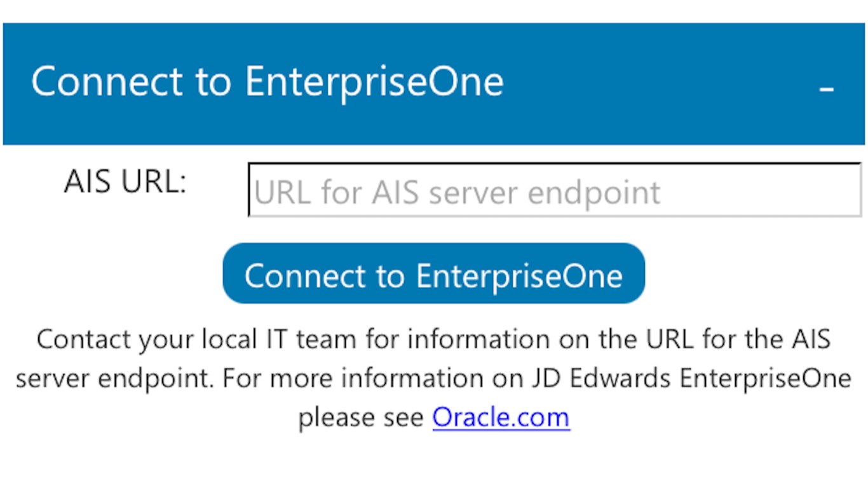This screenshot has height=488, width=868.
Task: Collapse the Connect to EnterpriseOne panel
Action: [826, 90]
